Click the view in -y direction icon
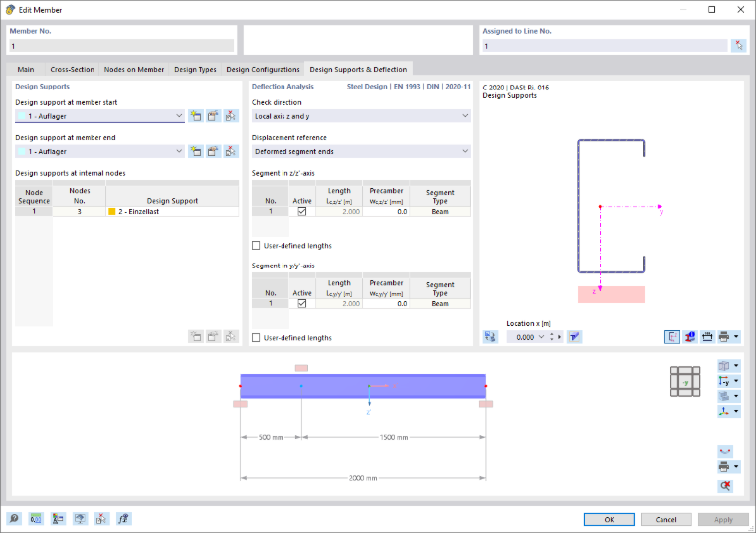This screenshot has height=533, width=756. (724, 381)
